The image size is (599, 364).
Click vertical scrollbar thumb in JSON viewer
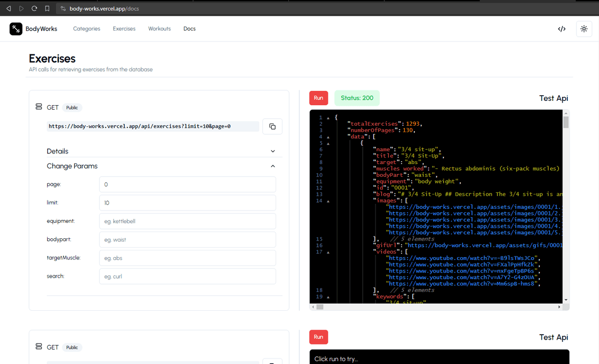[x=566, y=122]
